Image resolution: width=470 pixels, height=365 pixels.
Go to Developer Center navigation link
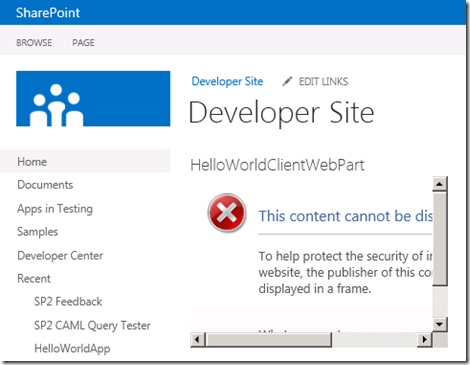pos(60,256)
